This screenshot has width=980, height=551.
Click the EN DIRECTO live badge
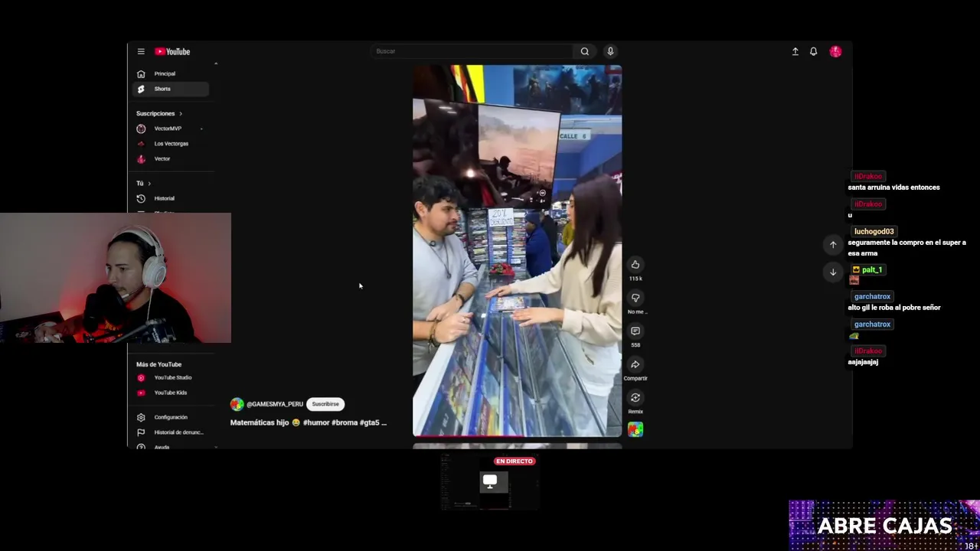[514, 461]
